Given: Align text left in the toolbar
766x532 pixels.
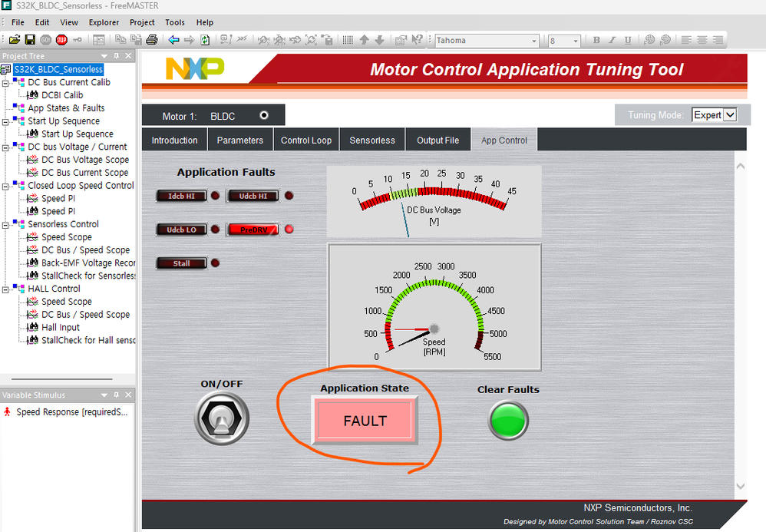Looking at the screenshot, I should tap(686, 40).
